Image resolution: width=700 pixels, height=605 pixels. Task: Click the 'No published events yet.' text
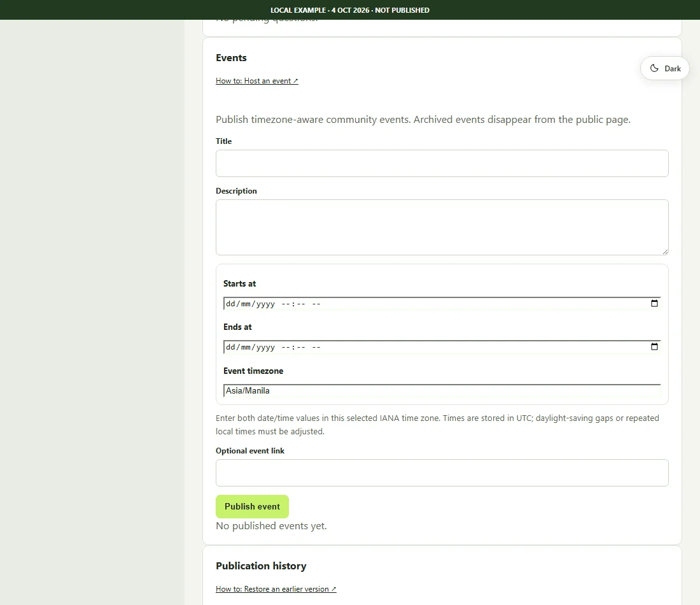(271, 526)
